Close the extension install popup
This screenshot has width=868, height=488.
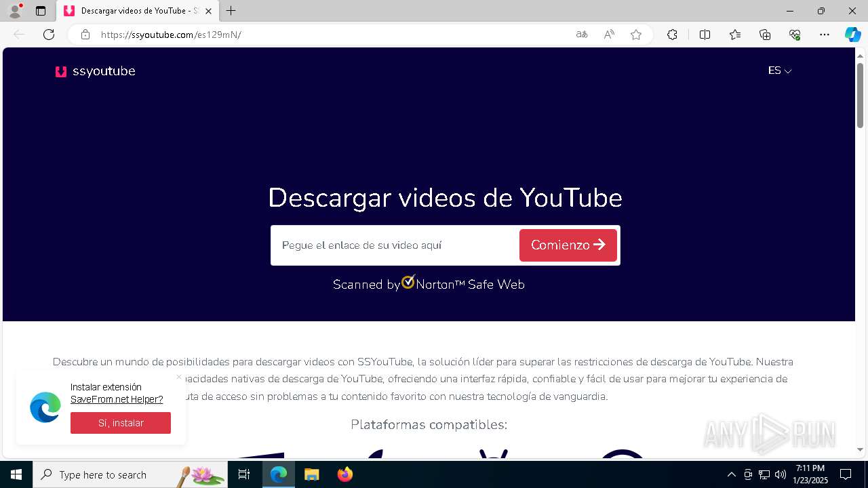click(179, 377)
